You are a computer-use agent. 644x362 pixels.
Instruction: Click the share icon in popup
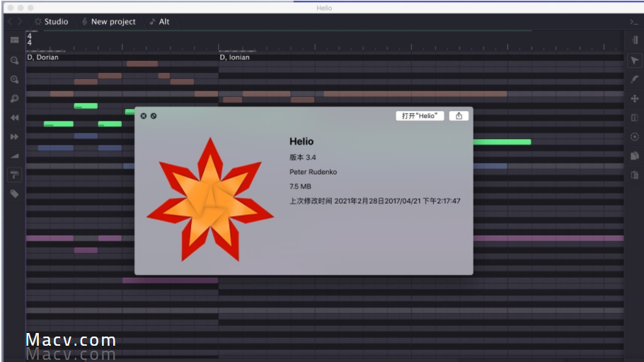pyautogui.click(x=459, y=116)
